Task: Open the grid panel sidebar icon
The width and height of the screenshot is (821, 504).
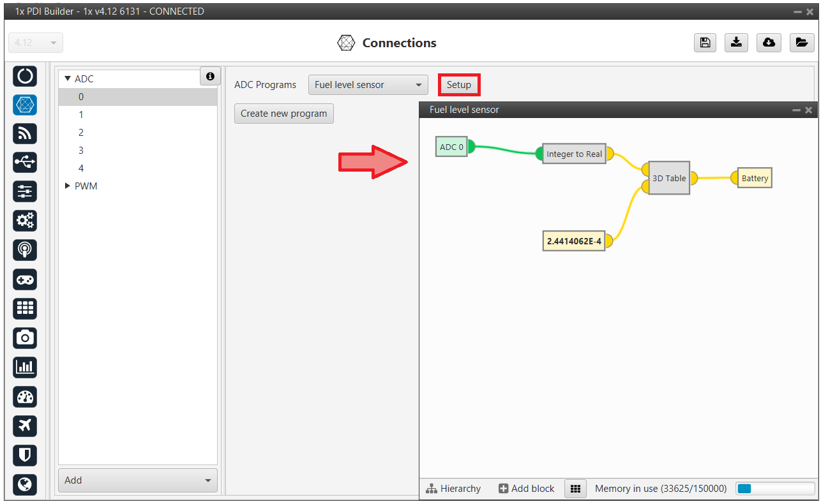Action: (x=25, y=309)
